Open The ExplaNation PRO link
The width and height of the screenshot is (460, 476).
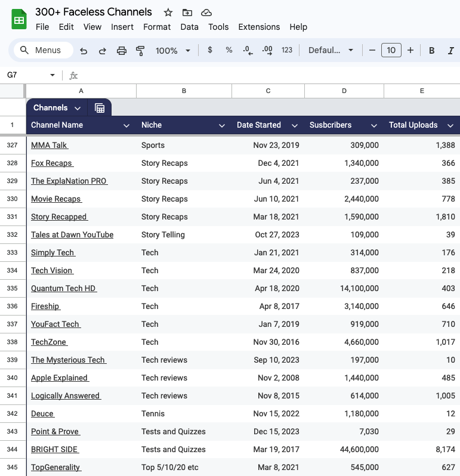(x=69, y=181)
